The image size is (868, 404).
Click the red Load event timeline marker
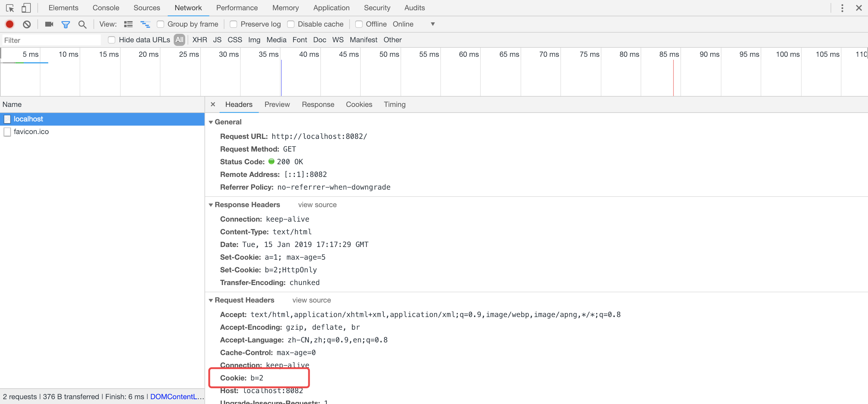pyautogui.click(x=673, y=78)
